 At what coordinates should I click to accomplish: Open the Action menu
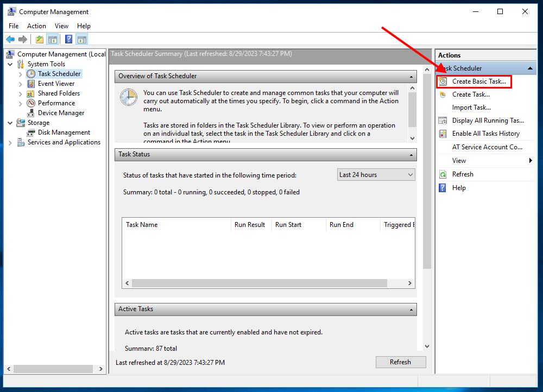36,26
